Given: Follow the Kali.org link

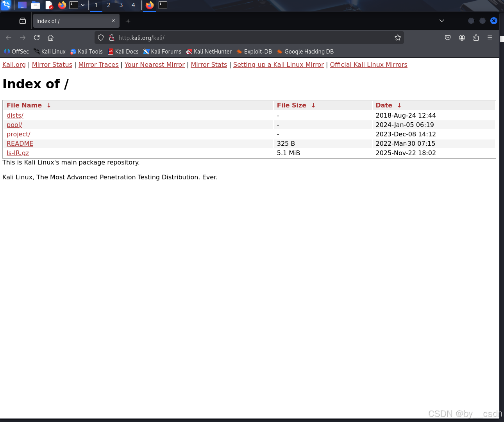Looking at the screenshot, I should 14,64.
